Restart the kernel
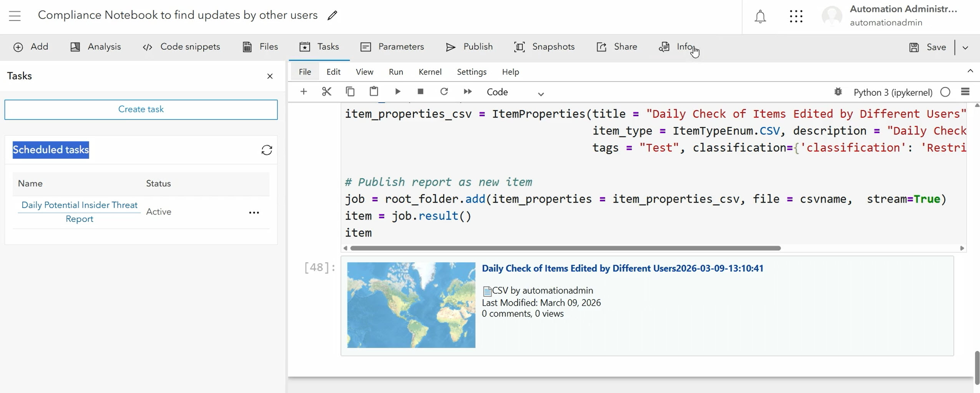The image size is (980, 393). [444, 92]
